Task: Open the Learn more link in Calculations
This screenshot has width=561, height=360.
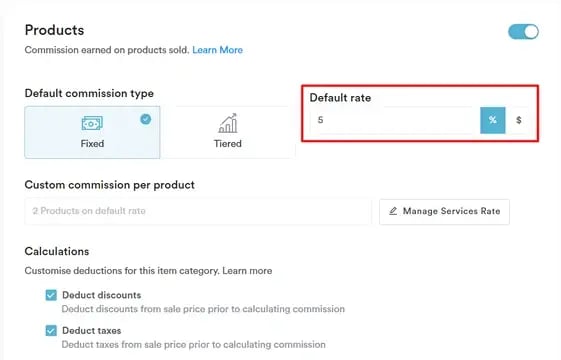Action: (x=247, y=271)
